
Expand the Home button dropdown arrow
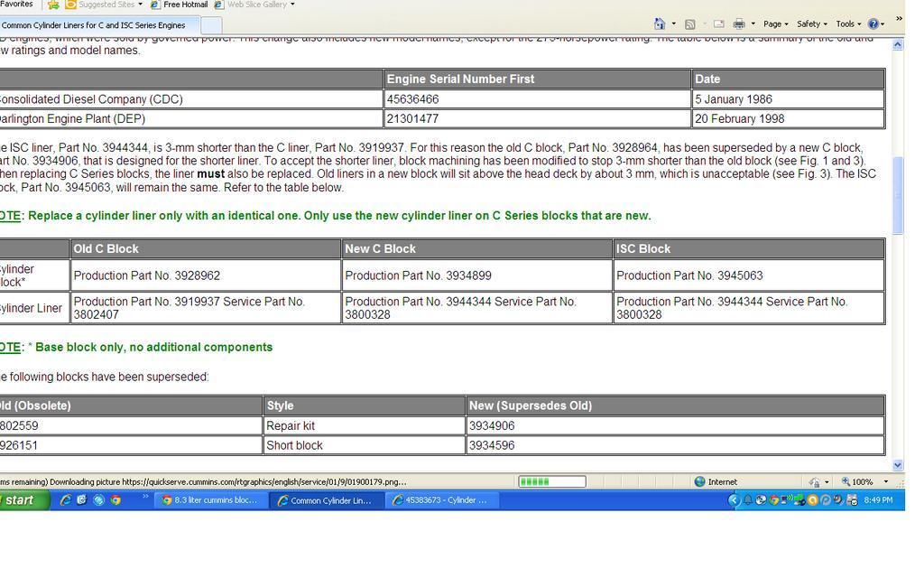(673, 24)
